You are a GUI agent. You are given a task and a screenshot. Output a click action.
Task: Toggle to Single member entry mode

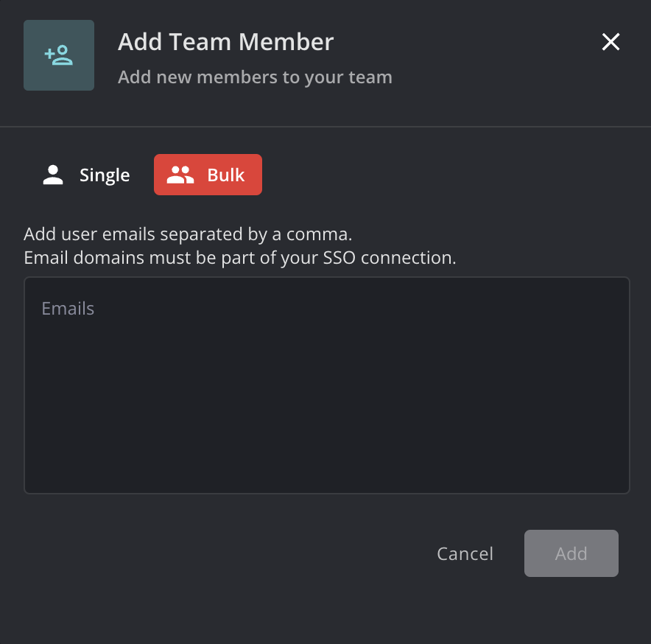(105, 175)
